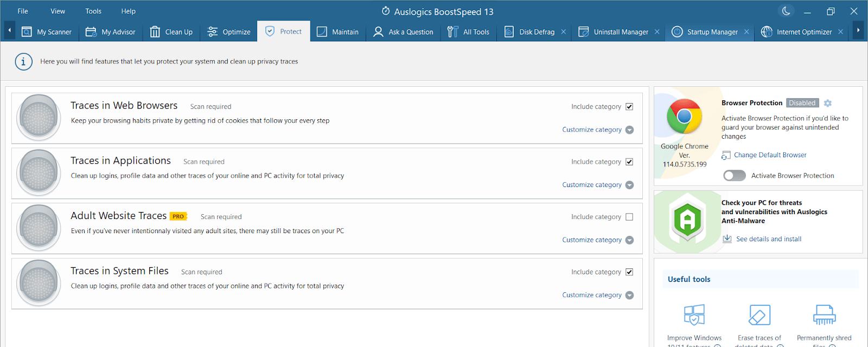The height and width of the screenshot is (347, 868).
Task: Open the Ask a Question tab
Action: pos(403,32)
